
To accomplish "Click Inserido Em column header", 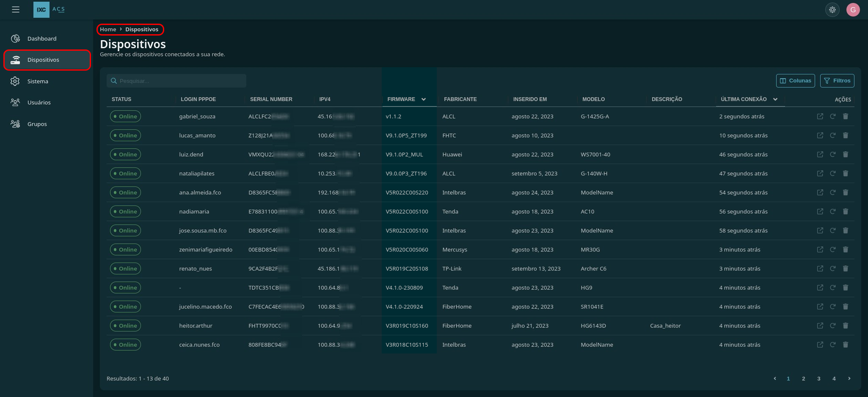I will (x=530, y=99).
